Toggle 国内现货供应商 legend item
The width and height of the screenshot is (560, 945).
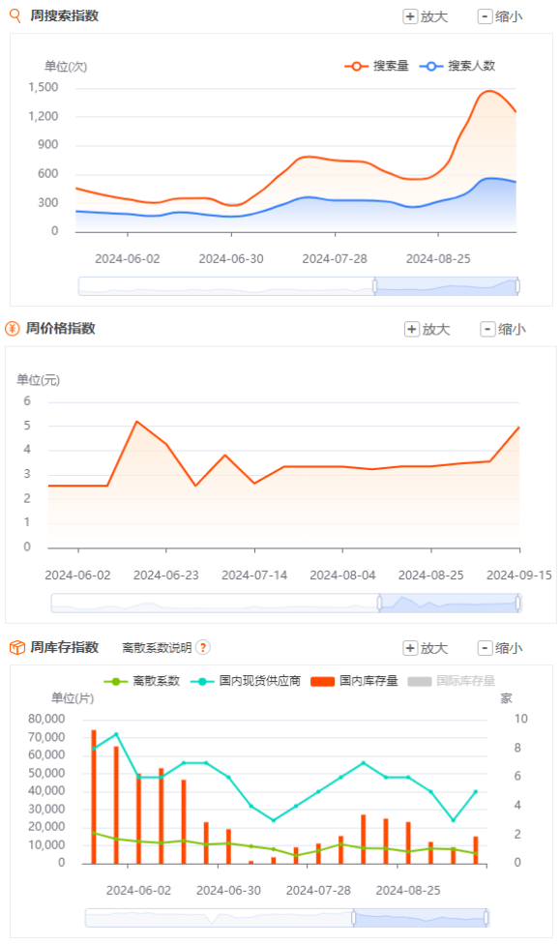[x=246, y=681]
